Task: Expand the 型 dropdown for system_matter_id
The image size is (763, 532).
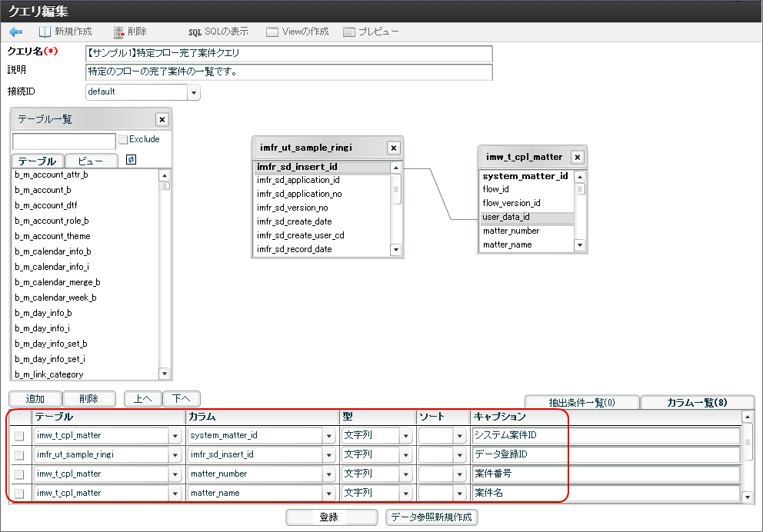Action: click(405, 436)
